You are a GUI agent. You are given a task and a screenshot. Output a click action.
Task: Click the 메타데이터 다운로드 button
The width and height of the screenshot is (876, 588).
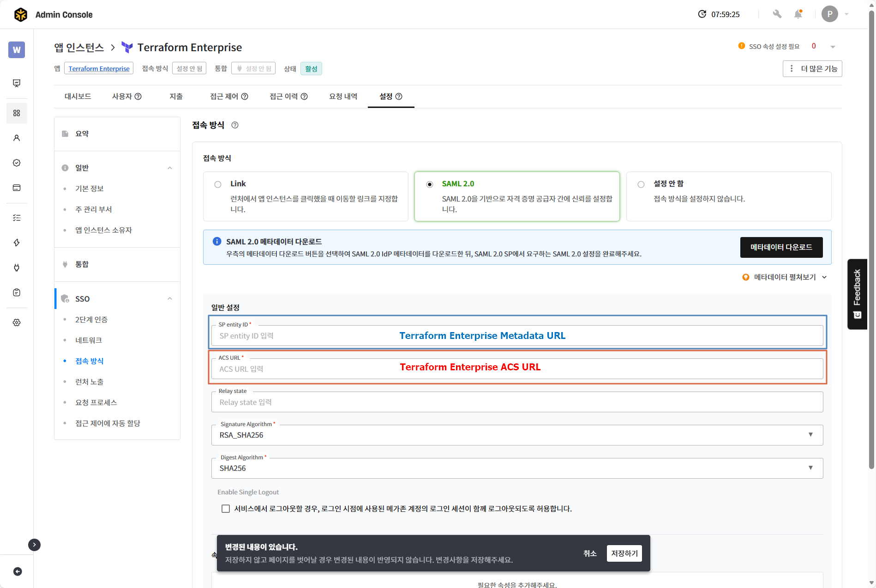[x=781, y=247]
